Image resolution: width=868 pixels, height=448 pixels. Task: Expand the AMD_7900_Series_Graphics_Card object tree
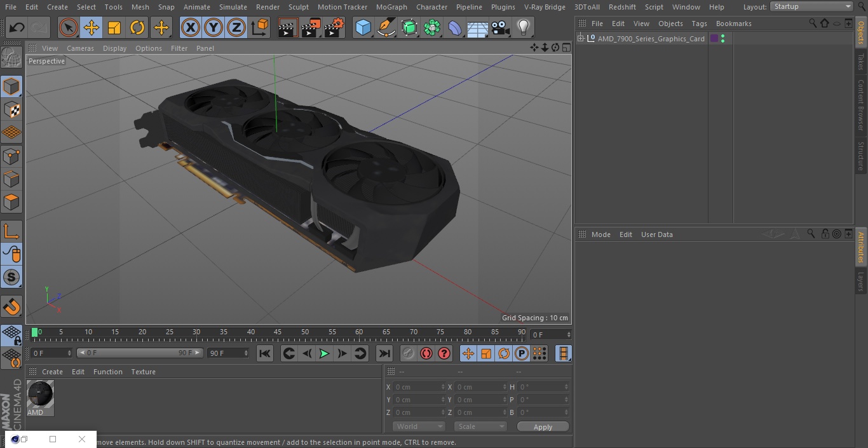(x=580, y=39)
